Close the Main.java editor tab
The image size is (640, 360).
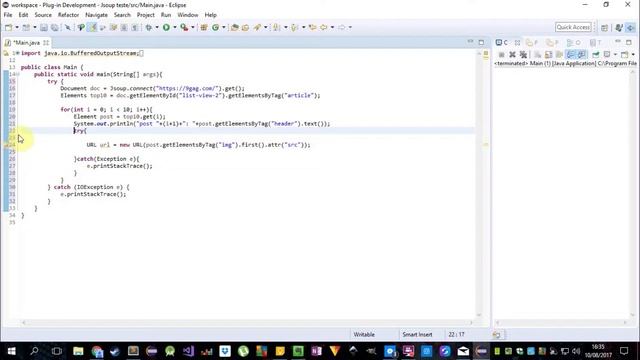(x=46, y=42)
